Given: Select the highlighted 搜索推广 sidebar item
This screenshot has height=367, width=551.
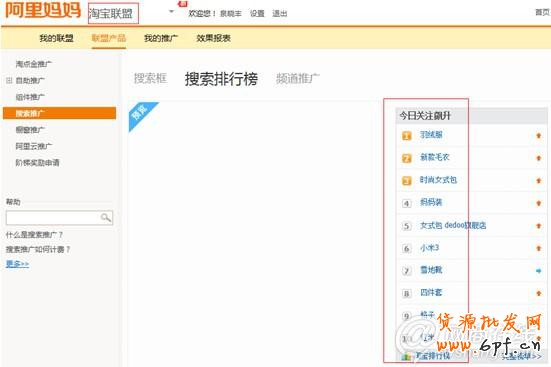Looking at the screenshot, I should pyautogui.click(x=59, y=113).
